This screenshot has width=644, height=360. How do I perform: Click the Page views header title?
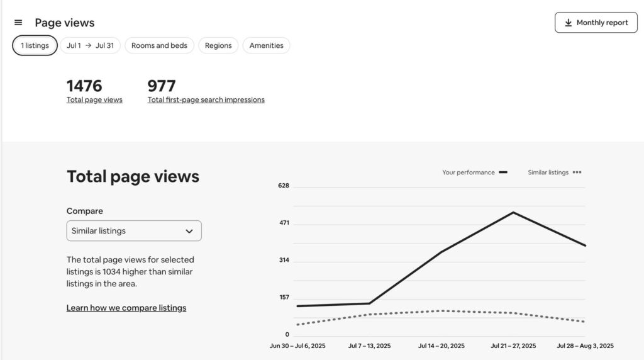pos(64,23)
